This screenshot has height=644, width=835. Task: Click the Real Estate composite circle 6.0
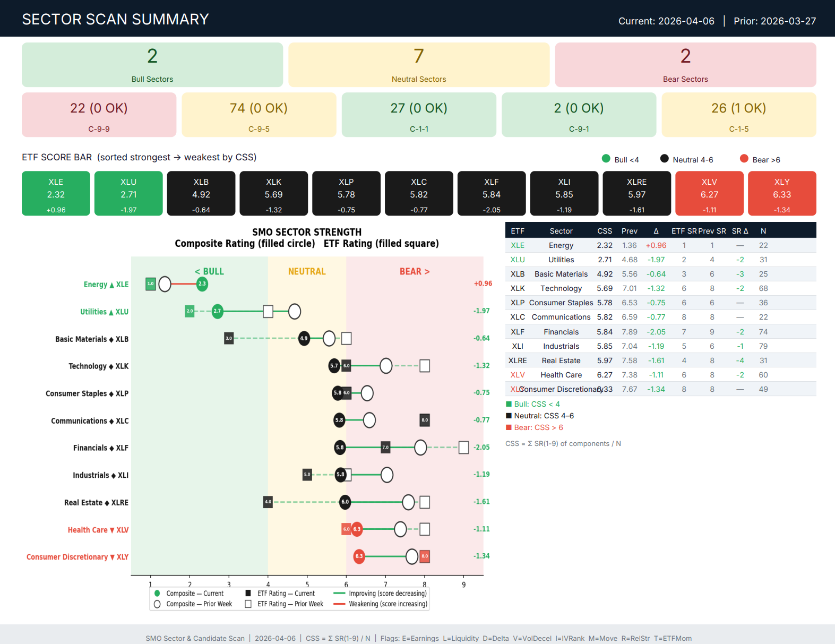click(x=345, y=502)
